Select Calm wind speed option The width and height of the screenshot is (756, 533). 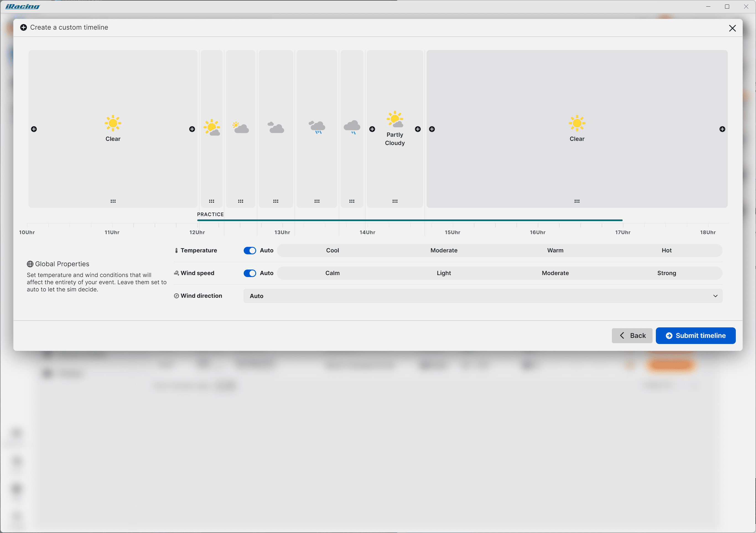pyautogui.click(x=332, y=273)
